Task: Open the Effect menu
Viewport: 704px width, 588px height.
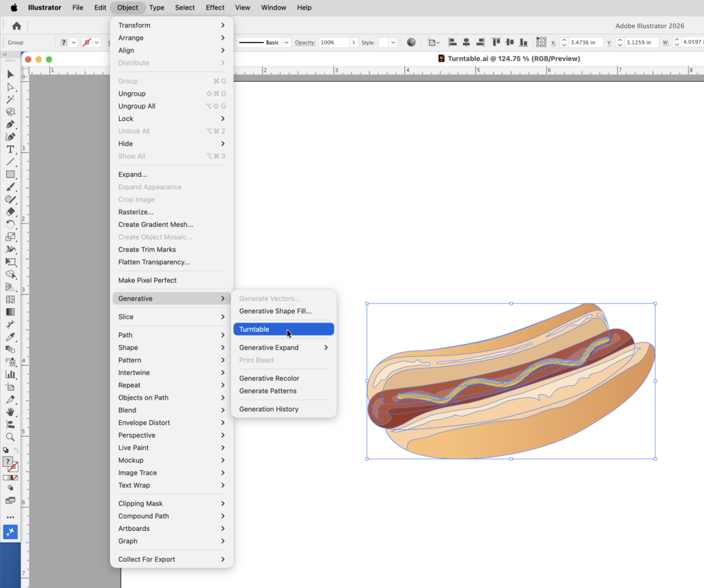Action: point(214,8)
